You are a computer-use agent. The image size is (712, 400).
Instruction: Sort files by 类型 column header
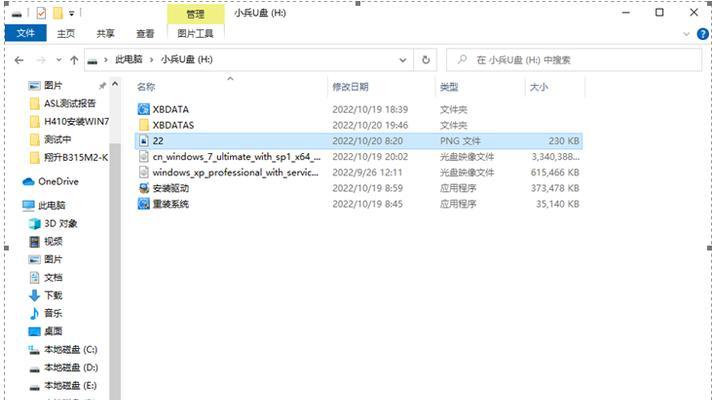(449, 87)
